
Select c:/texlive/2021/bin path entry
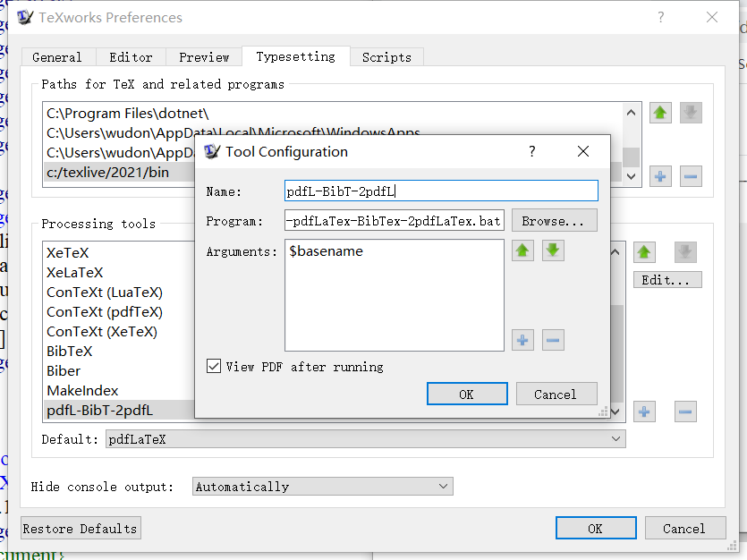tap(120, 172)
